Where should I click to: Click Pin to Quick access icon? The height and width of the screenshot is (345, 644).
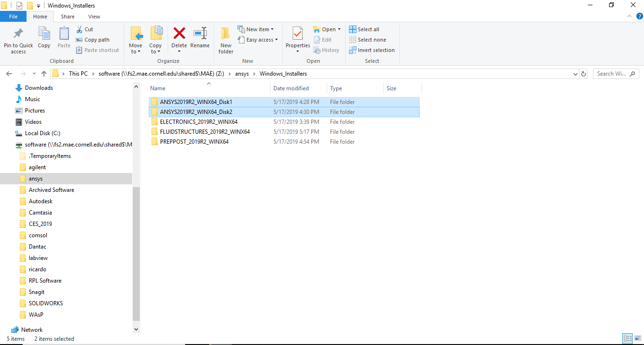[x=18, y=34]
